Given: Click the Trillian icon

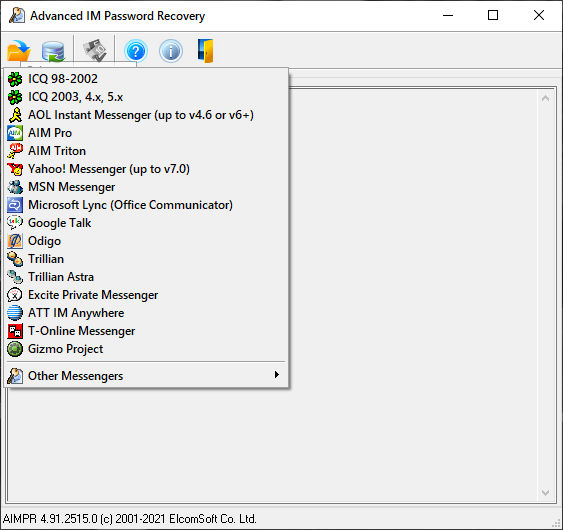Looking at the screenshot, I should (x=15, y=259).
